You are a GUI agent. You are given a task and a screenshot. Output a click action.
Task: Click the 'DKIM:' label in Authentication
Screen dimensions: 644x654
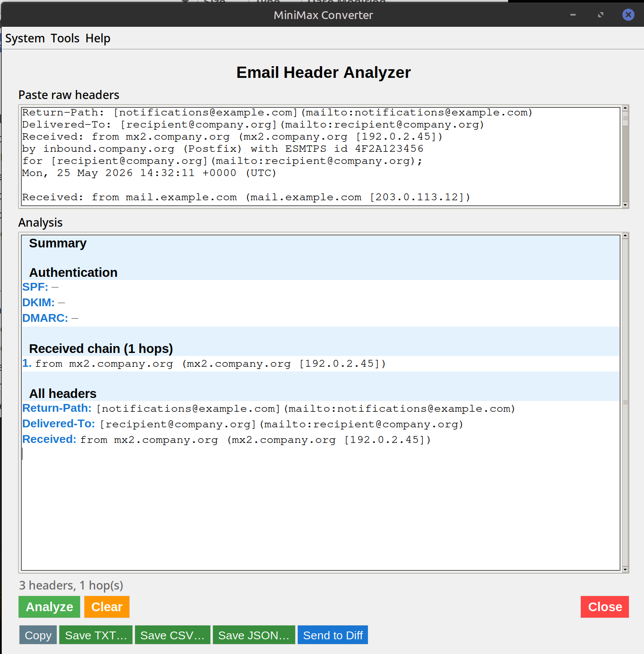click(39, 303)
